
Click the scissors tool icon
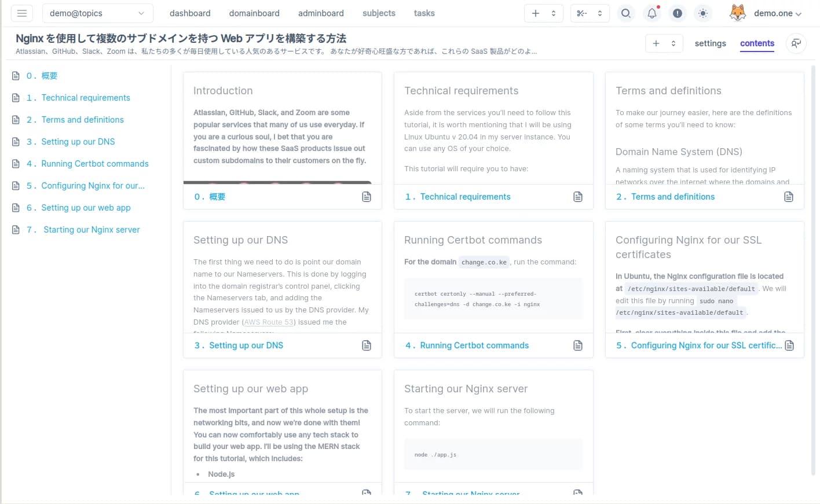click(581, 13)
